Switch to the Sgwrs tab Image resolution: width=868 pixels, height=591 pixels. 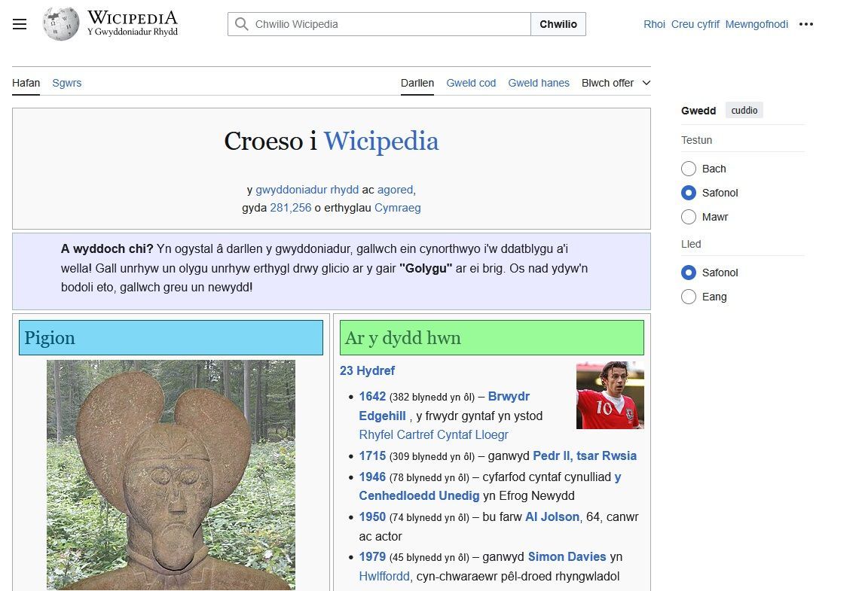coord(66,83)
